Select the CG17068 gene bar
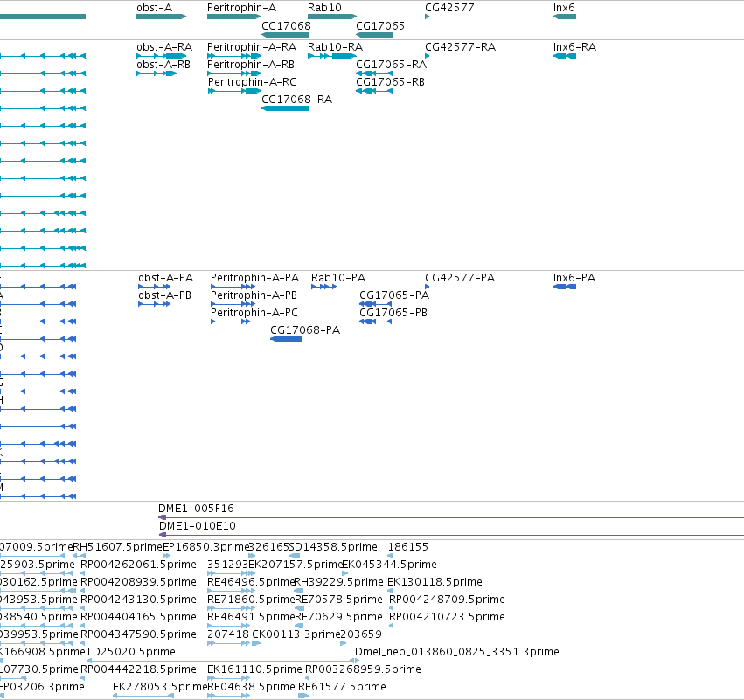Screen dimensions: 744x700 tap(285, 35)
